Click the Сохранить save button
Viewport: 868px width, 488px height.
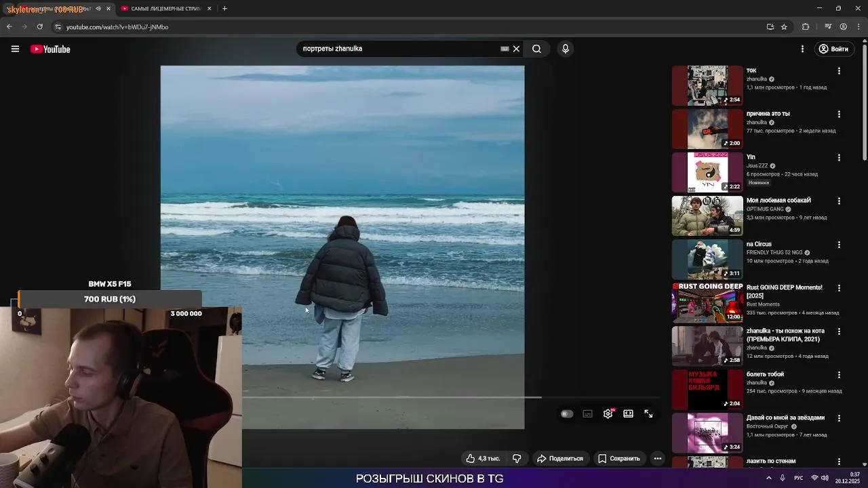tap(618, 459)
